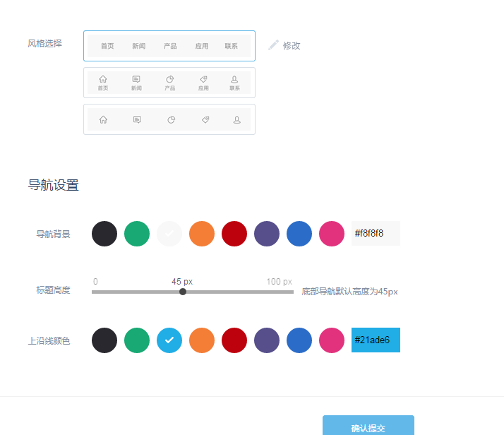Click the 联系 text in the text-only style
The image size is (504, 435).
[232, 46]
